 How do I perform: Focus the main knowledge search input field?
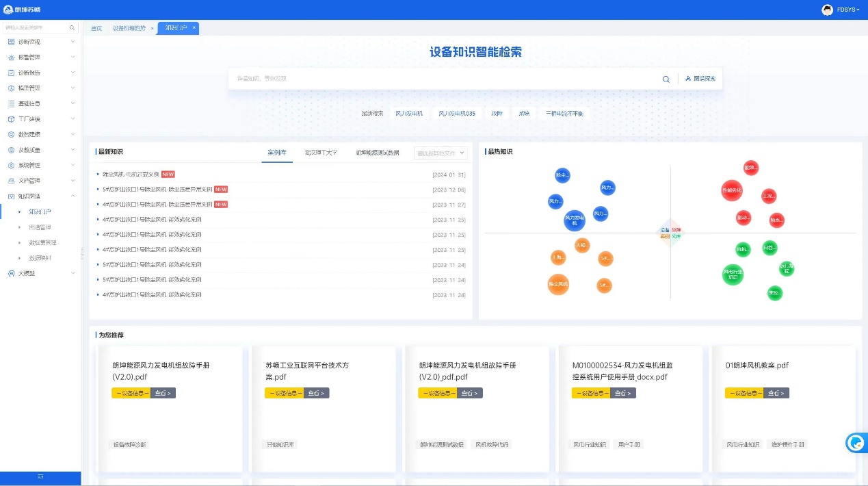pyautogui.click(x=445, y=79)
